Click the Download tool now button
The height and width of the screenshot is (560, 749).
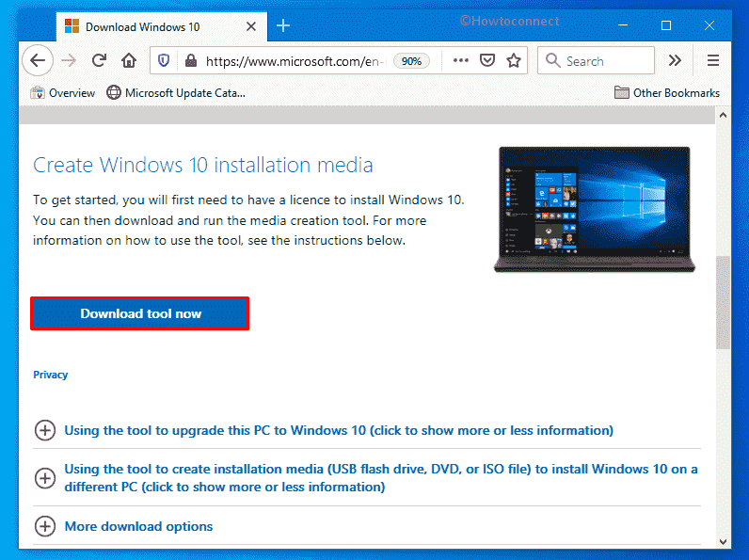140,313
